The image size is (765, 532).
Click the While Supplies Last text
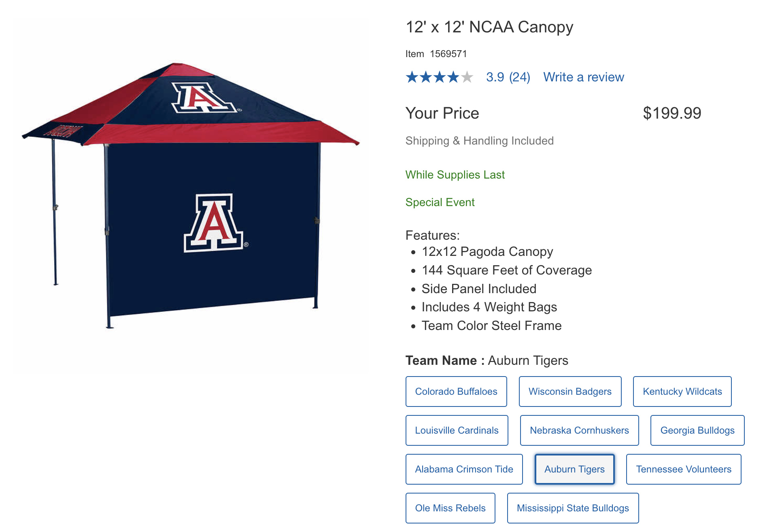[x=455, y=175]
